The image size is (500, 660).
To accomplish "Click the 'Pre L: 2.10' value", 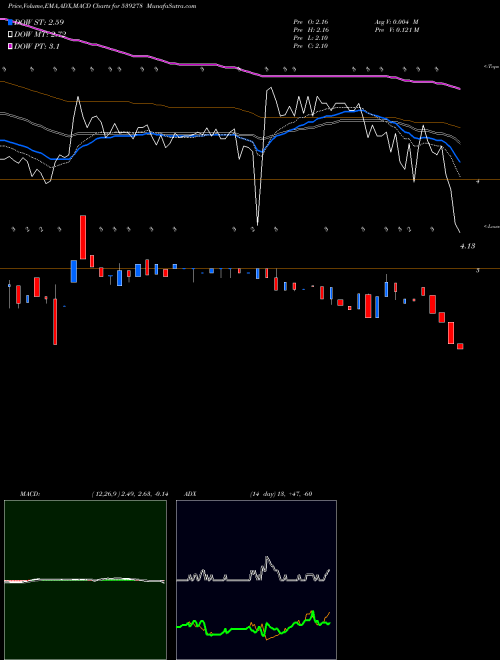I will tap(311, 38).
